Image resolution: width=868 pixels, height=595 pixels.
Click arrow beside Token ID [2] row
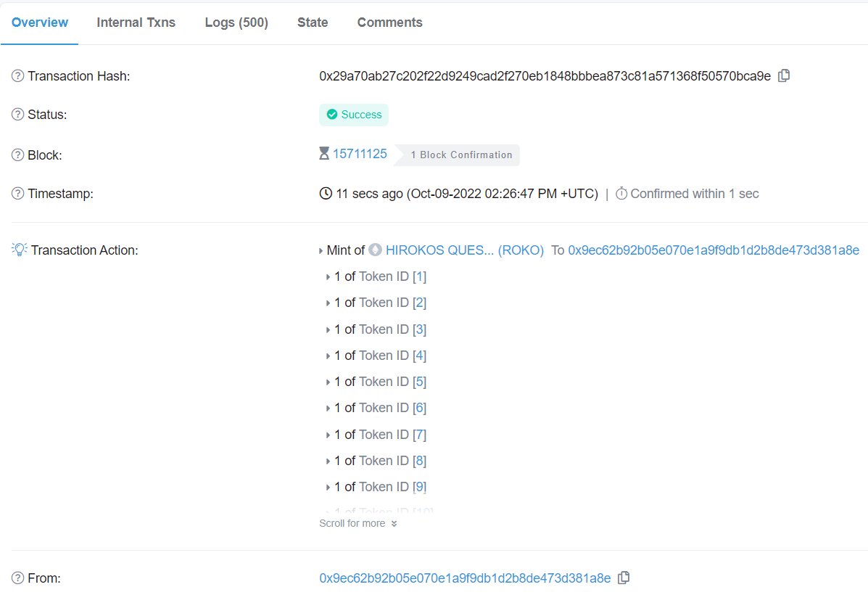coord(328,303)
